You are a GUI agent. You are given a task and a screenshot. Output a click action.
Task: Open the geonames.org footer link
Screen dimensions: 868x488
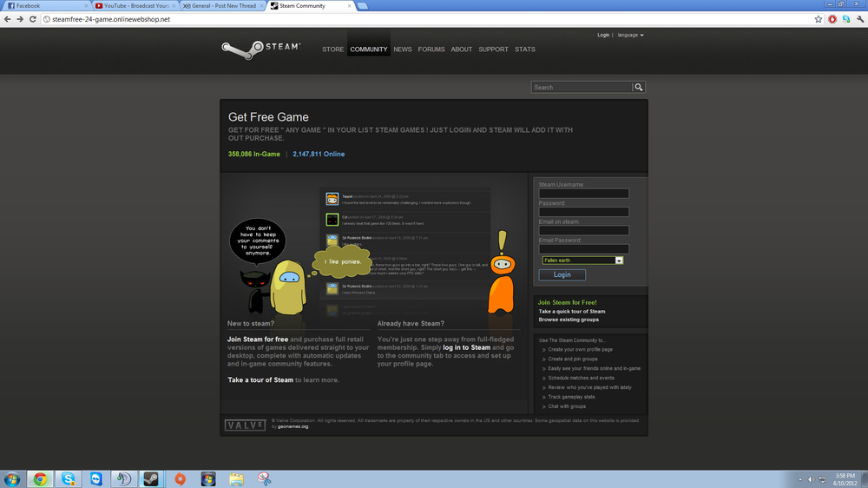pyautogui.click(x=293, y=426)
